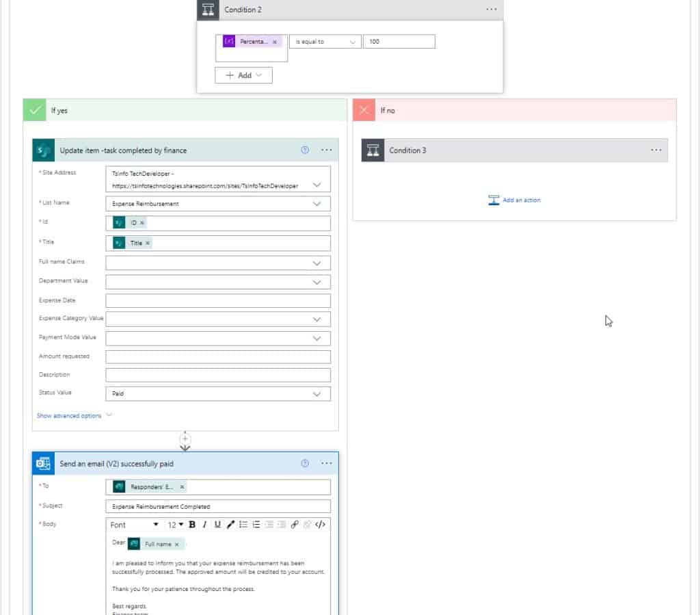The height and width of the screenshot is (615, 700).
Task: Click the Send an email (V2) successfully paid title
Action: (116, 464)
